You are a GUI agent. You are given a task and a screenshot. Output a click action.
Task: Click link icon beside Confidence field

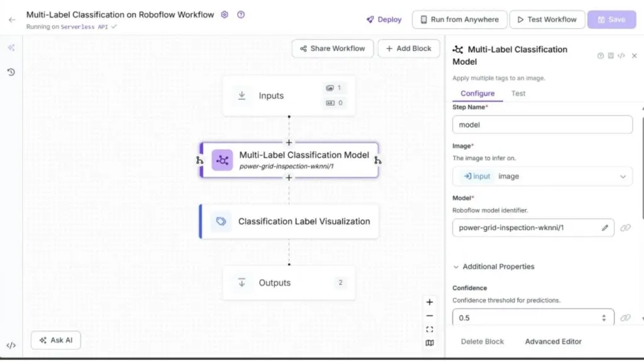click(x=625, y=318)
